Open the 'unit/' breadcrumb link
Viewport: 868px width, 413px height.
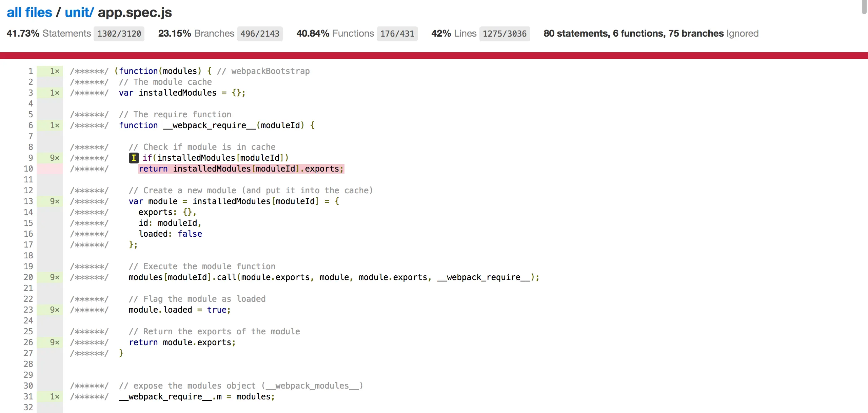pyautogui.click(x=79, y=13)
